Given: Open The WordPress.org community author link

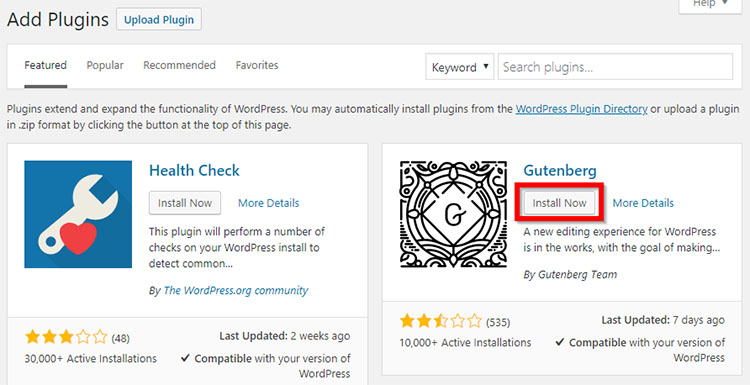Looking at the screenshot, I should tap(236, 290).
